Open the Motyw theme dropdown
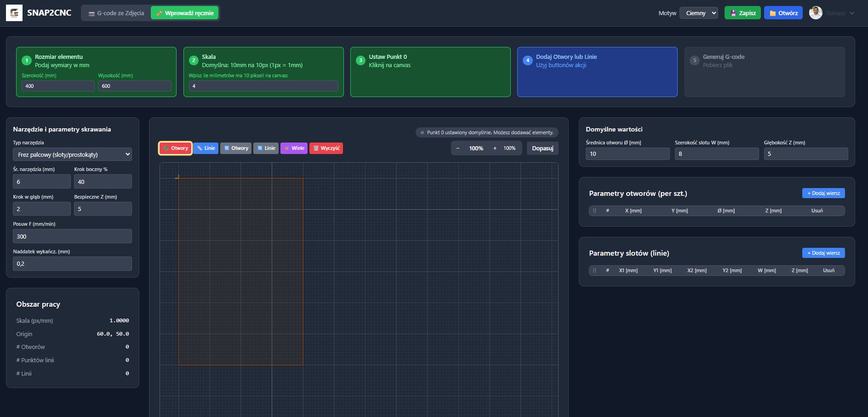 [x=698, y=13]
